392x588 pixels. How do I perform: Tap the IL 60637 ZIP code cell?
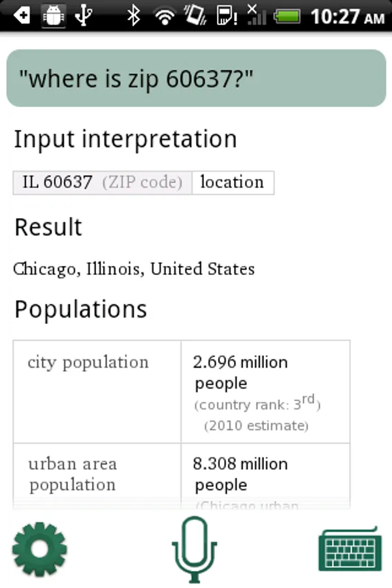(x=103, y=182)
